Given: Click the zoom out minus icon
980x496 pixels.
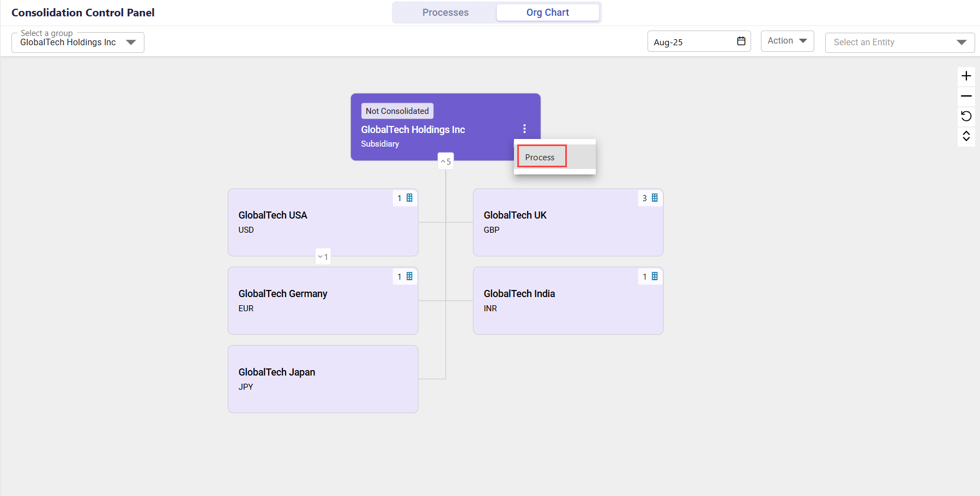Looking at the screenshot, I should tap(966, 96).
